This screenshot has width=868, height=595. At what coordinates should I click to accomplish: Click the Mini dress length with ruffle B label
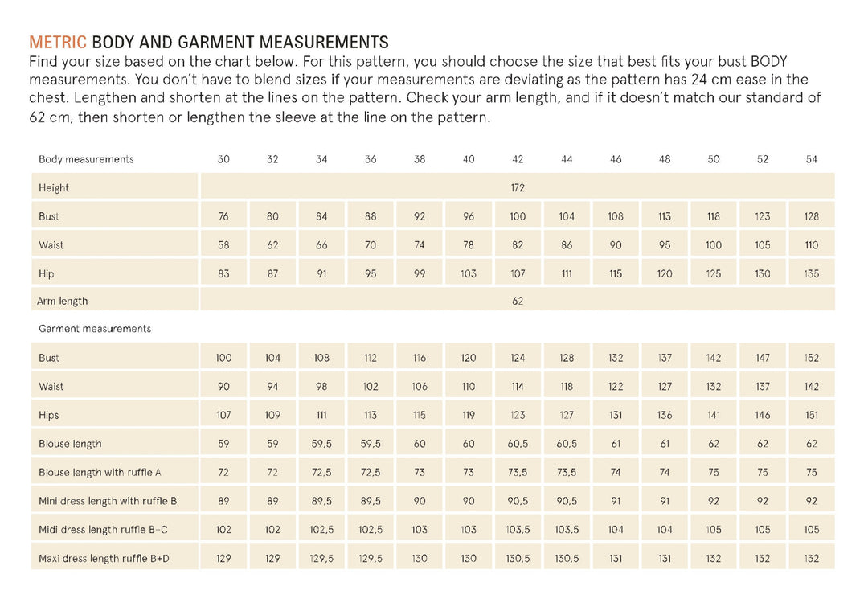pyautogui.click(x=108, y=502)
